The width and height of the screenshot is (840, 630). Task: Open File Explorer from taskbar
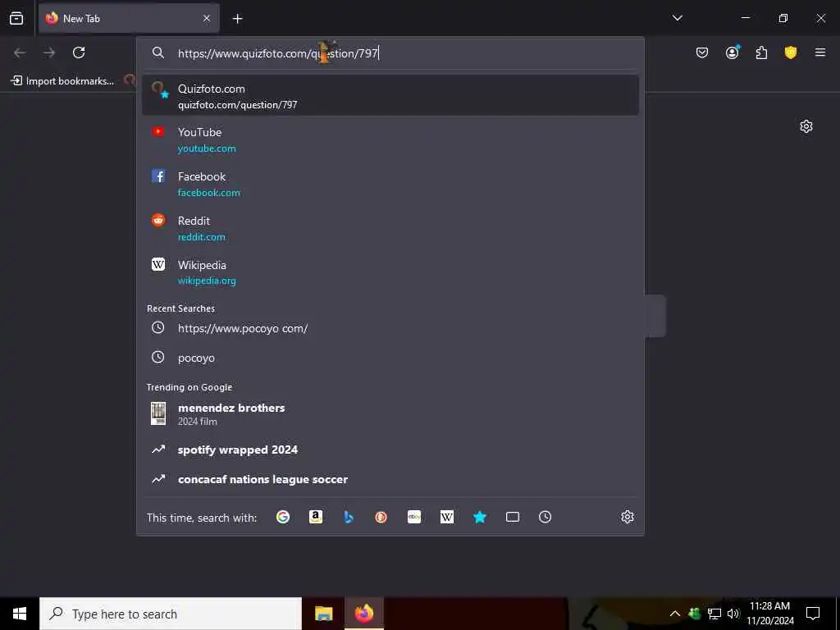(323, 614)
